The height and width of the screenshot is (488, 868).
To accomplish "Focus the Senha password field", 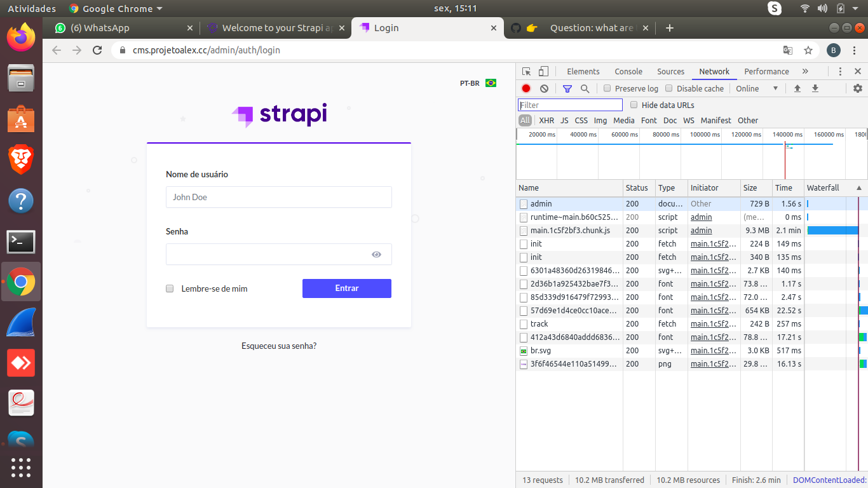I will point(279,254).
